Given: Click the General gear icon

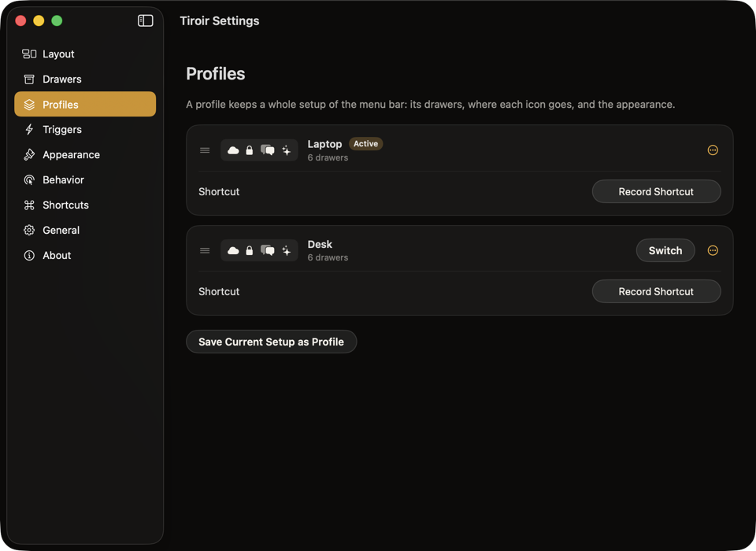Looking at the screenshot, I should (x=29, y=230).
